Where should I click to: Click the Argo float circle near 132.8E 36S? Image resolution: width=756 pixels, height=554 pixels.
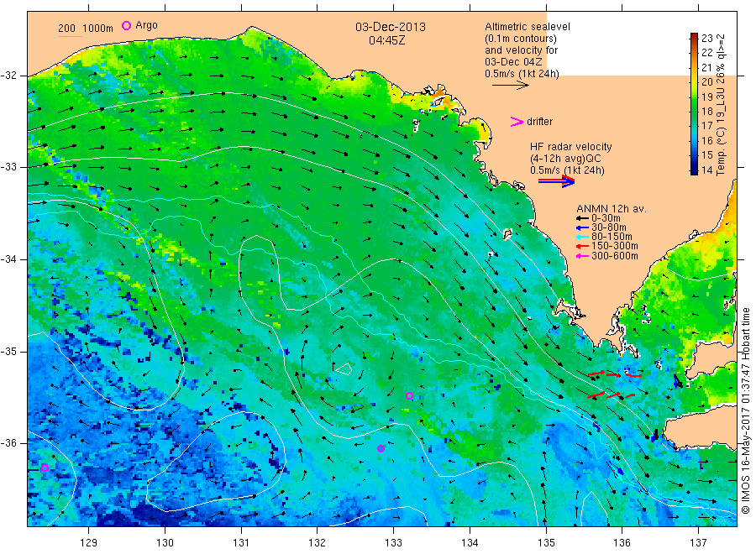pyautogui.click(x=381, y=448)
